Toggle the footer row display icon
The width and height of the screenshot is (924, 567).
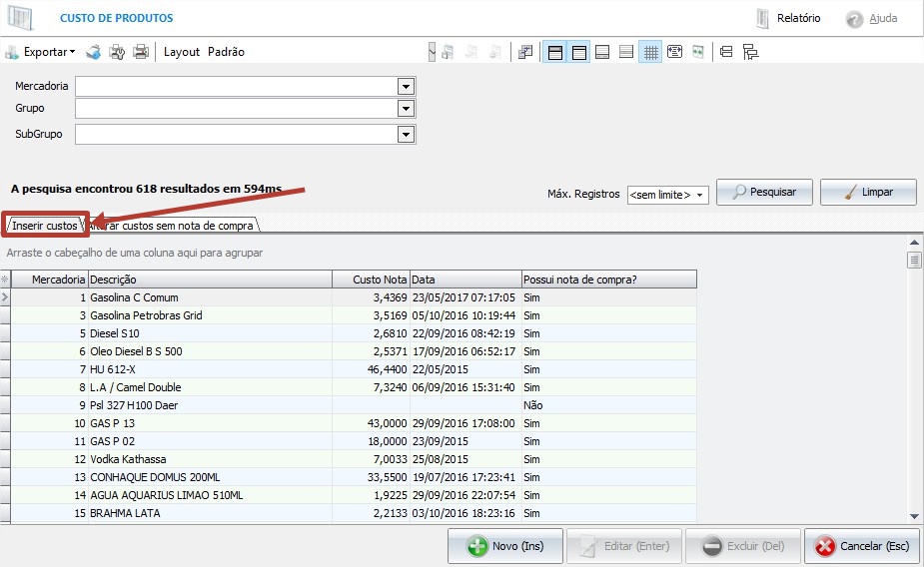click(x=602, y=52)
